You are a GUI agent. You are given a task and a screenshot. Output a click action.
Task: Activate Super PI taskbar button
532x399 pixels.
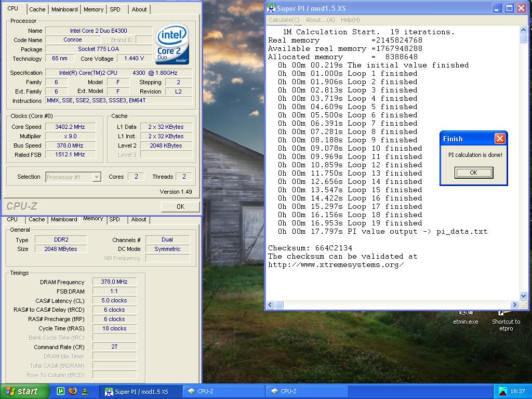141,392
